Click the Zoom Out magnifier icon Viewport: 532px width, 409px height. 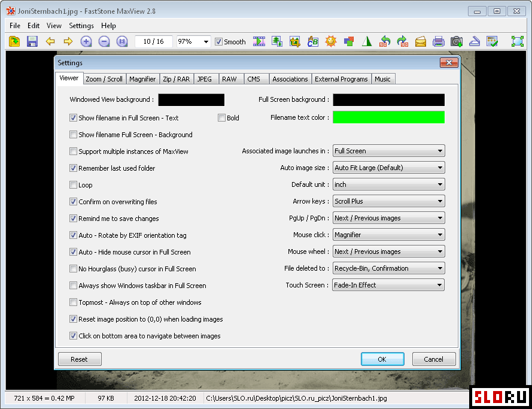tap(104, 41)
